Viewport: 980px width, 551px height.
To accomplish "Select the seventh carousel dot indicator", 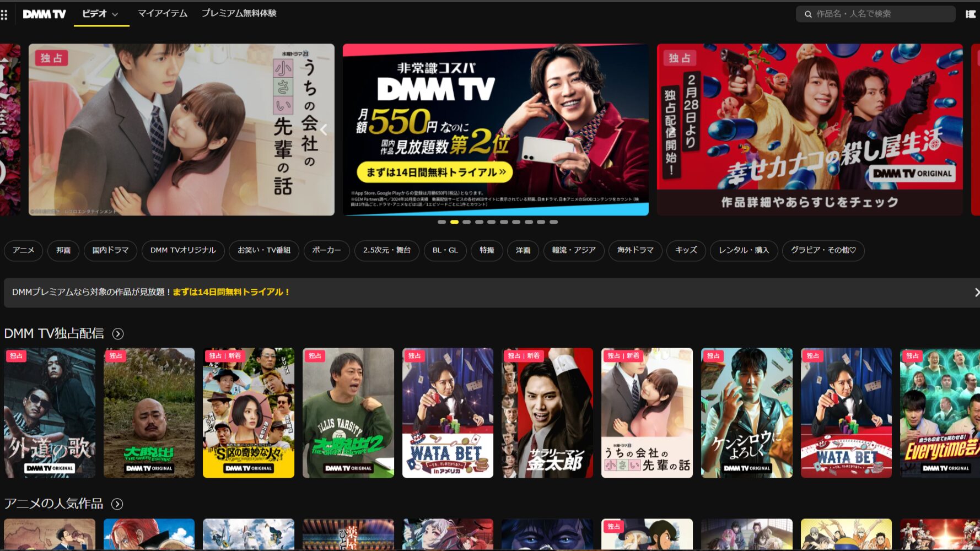I will point(516,222).
